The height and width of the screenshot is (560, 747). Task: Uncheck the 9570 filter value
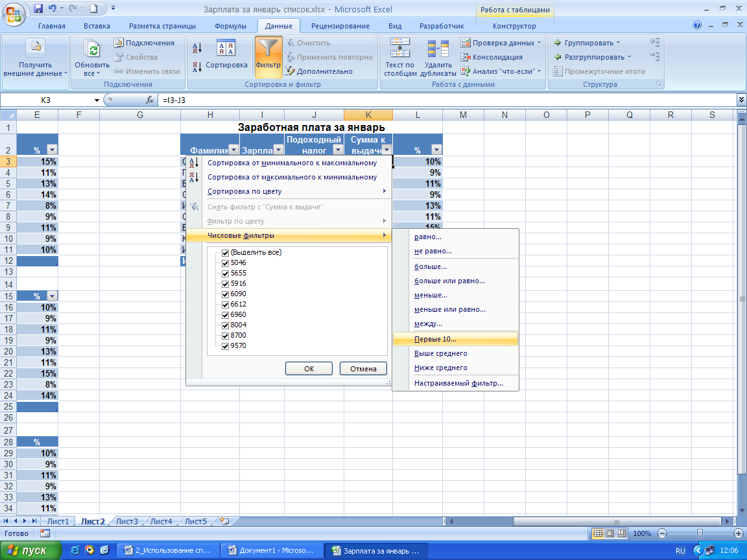pyautogui.click(x=226, y=346)
